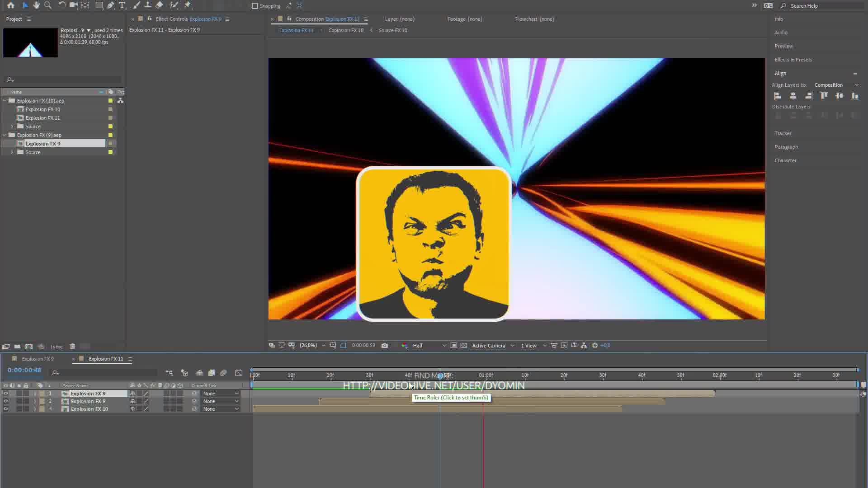Toggle lock on Composition Explosion FX 11 panel
This screenshot has width=868, height=488.
point(289,19)
